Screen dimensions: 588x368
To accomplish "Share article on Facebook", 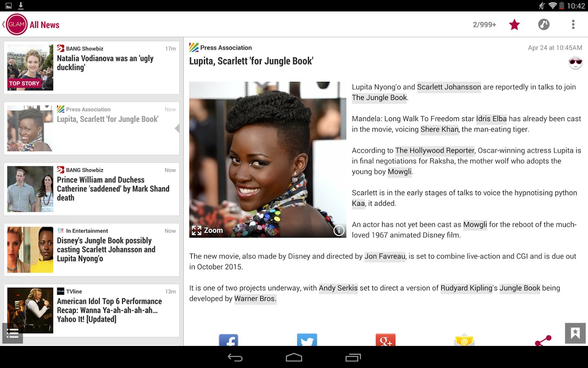I will [229, 340].
